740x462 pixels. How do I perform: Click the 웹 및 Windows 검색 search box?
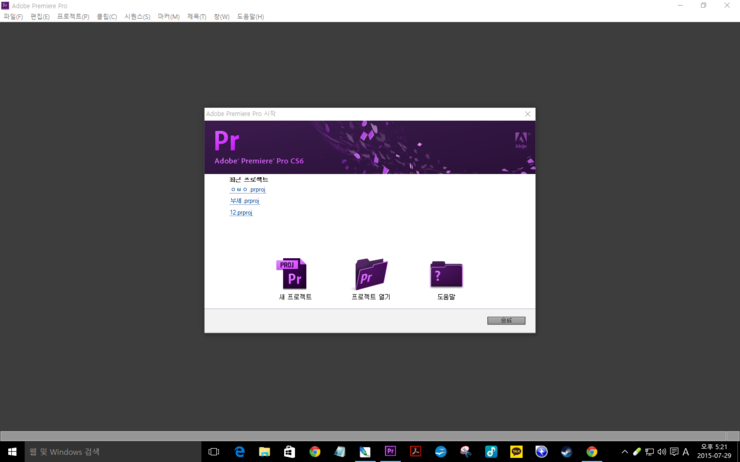(112, 452)
